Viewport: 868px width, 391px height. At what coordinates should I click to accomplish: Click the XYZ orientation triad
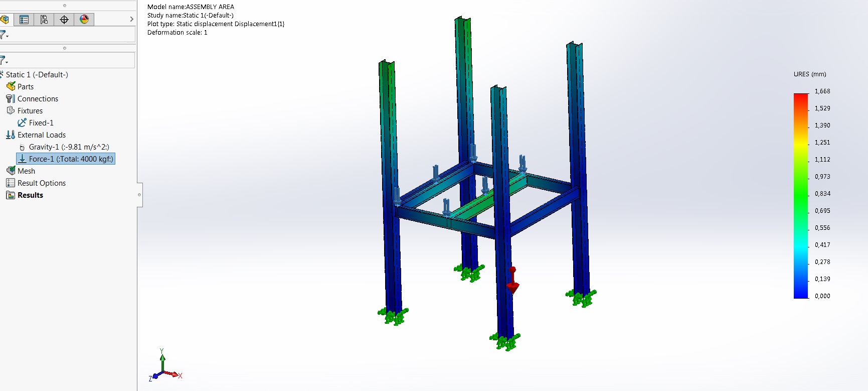click(x=165, y=365)
